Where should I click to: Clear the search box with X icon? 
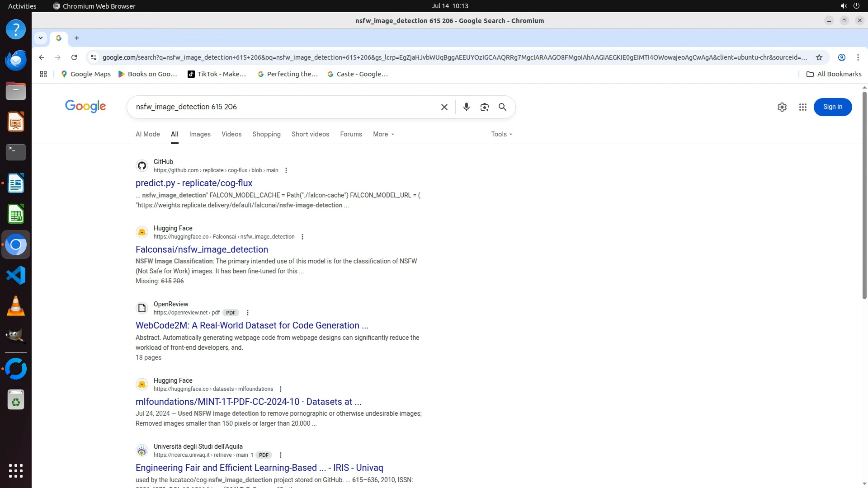pos(444,107)
